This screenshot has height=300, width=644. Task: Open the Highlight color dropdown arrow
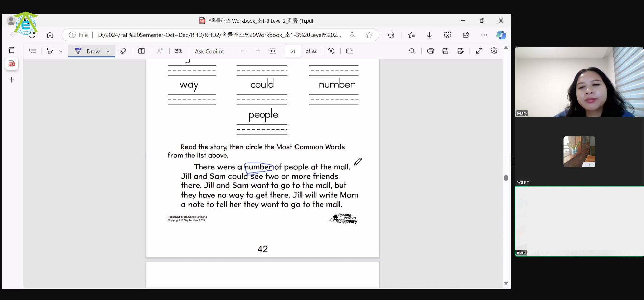click(61, 51)
